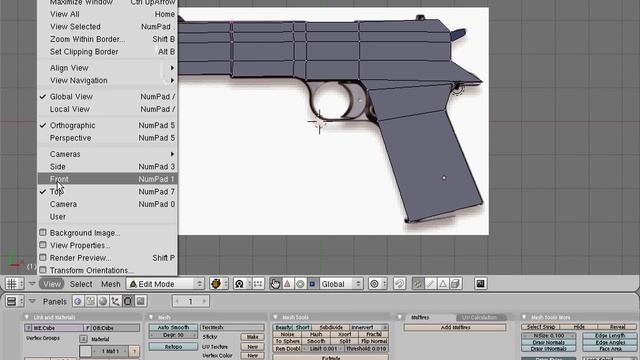Choose Side view NumPad 3
This screenshot has height=360, width=640.
(x=108, y=167)
